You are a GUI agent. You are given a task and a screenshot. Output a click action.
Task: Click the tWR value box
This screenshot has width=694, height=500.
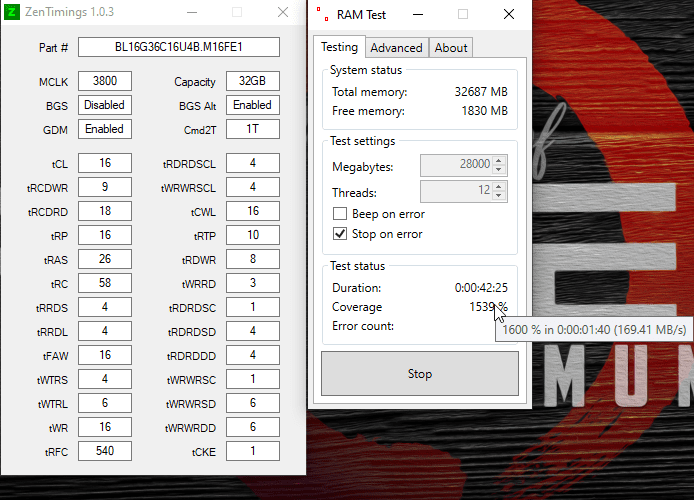(x=105, y=427)
